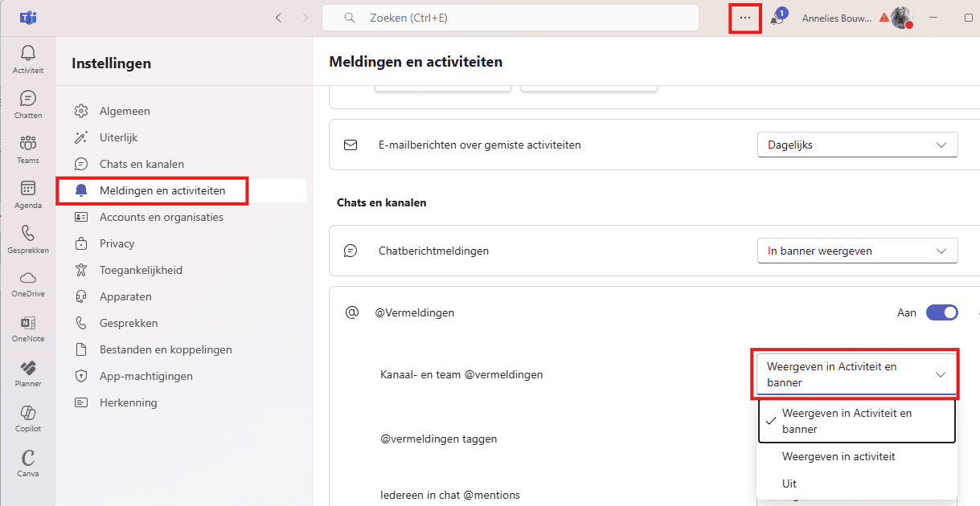Click the profile avatar picture
This screenshot has width=980, height=506.
[901, 18]
